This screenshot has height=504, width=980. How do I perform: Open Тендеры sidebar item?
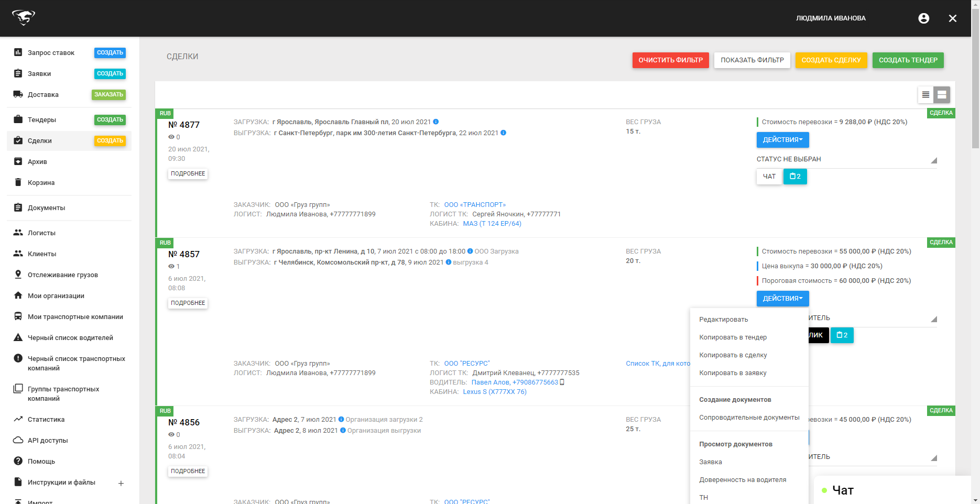tap(42, 119)
